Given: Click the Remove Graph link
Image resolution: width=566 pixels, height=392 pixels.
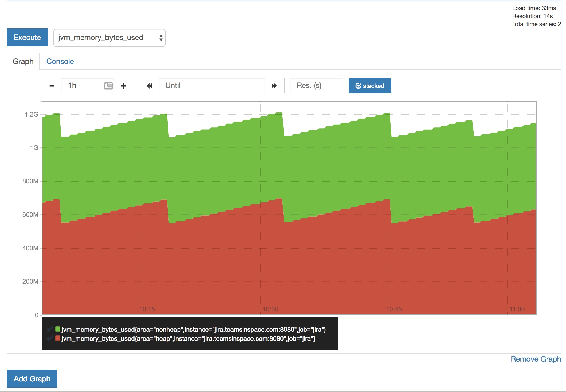Looking at the screenshot, I should (x=536, y=359).
